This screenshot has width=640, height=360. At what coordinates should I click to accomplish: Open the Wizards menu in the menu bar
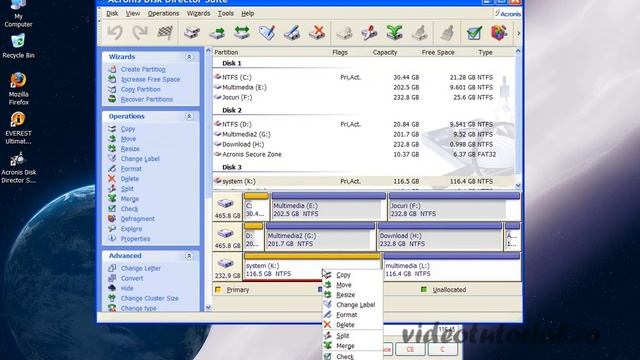pos(198,13)
